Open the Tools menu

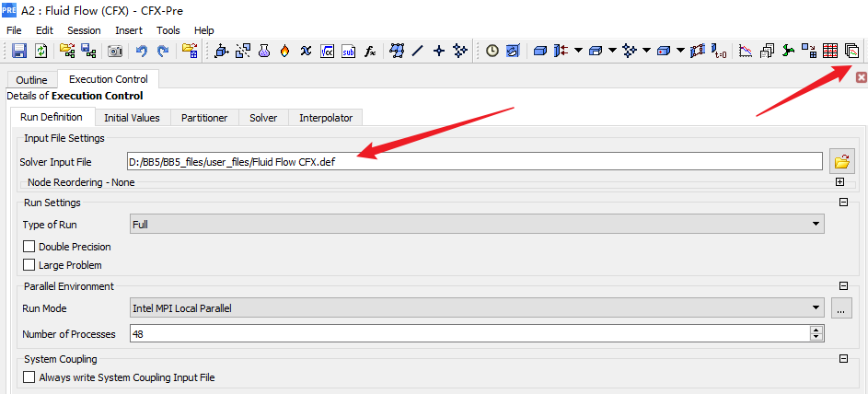tap(168, 30)
